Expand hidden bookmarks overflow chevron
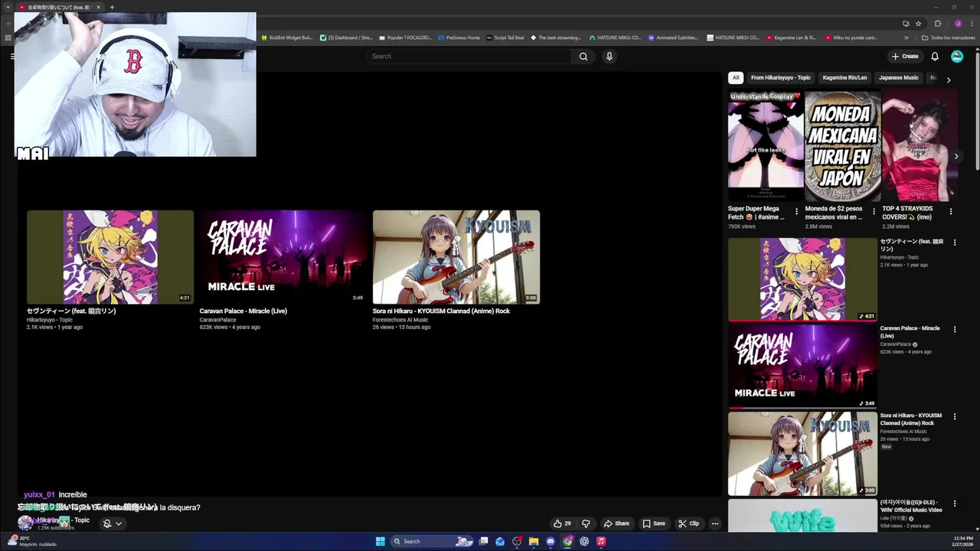 point(906,37)
